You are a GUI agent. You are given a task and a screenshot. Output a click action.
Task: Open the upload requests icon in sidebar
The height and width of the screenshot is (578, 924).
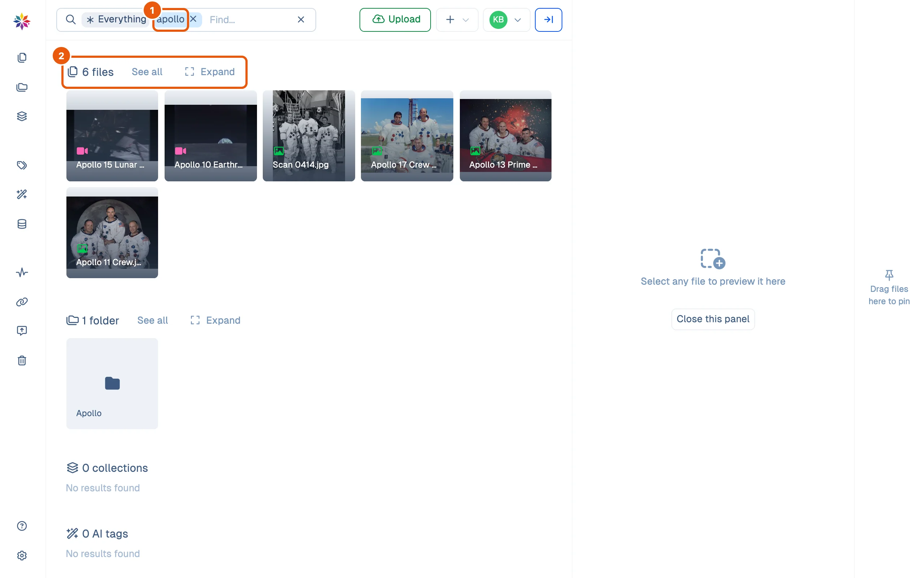22,331
